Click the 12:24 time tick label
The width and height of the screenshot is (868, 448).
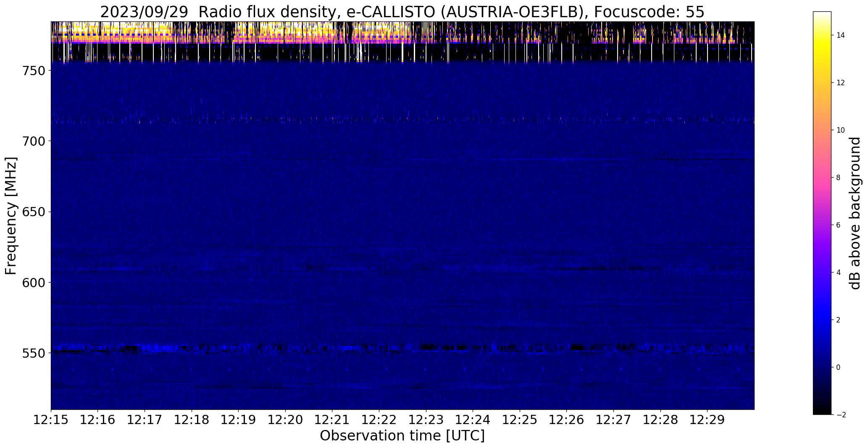[473, 420]
